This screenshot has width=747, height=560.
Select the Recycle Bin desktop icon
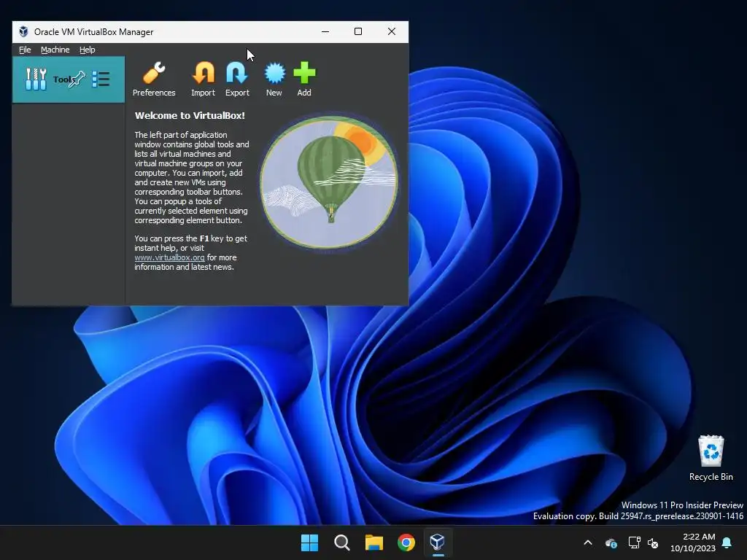coord(711,458)
